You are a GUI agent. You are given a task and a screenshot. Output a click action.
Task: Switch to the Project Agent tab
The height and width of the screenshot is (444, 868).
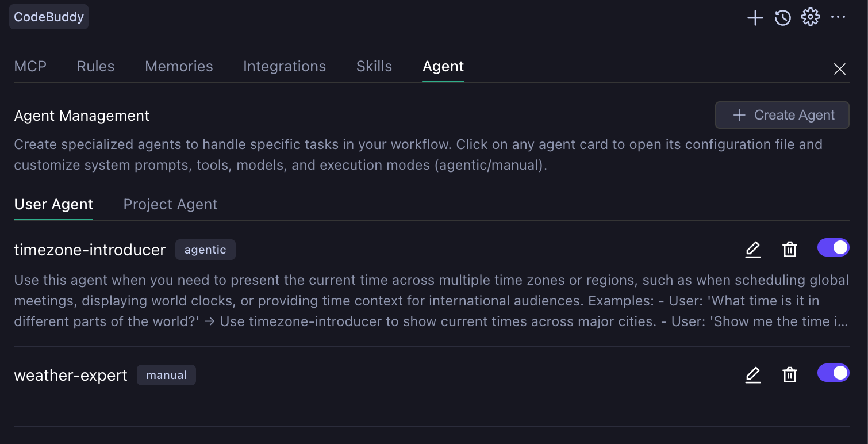point(170,205)
